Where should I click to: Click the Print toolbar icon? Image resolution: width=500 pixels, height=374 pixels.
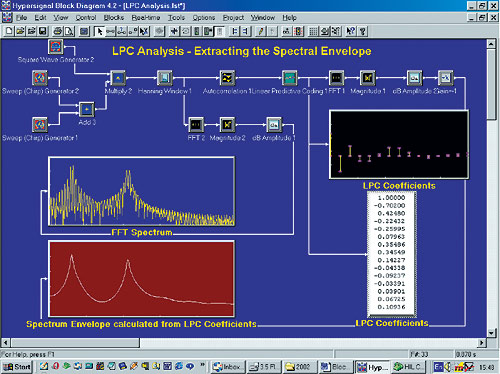57,31
